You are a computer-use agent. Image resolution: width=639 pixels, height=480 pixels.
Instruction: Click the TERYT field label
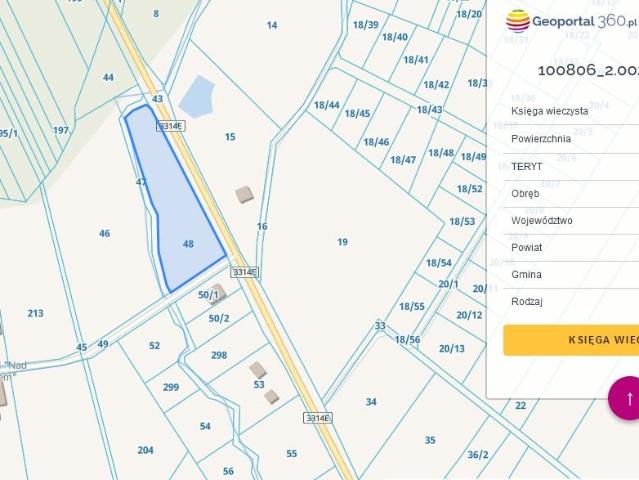527,167
